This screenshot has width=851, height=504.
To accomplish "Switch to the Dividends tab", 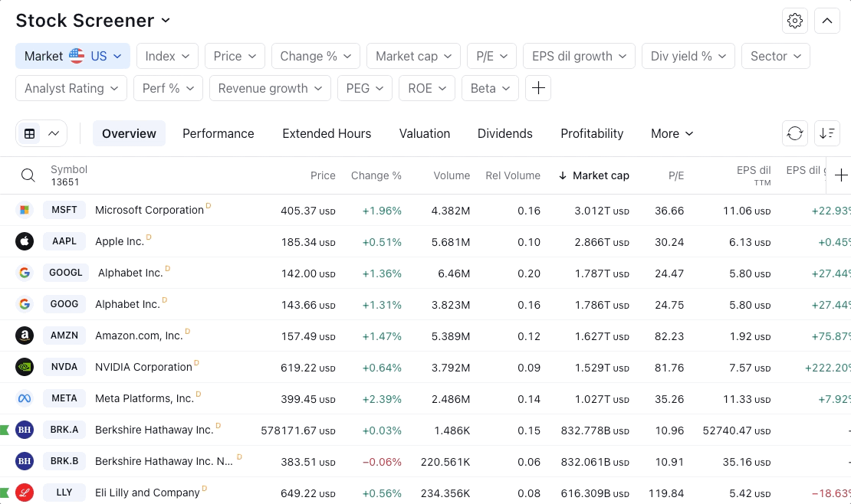I will point(504,133).
